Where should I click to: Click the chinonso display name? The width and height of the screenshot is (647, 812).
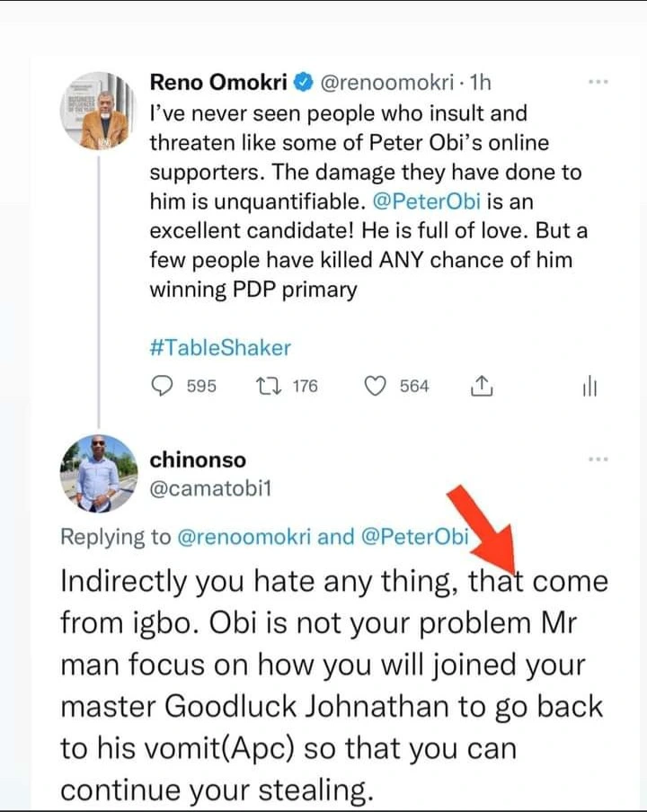199,460
